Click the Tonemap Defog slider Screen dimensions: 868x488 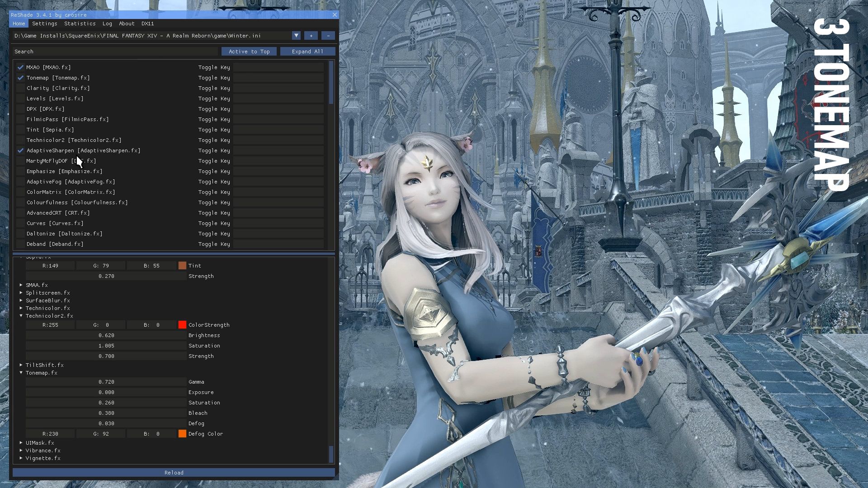tap(106, 423)
